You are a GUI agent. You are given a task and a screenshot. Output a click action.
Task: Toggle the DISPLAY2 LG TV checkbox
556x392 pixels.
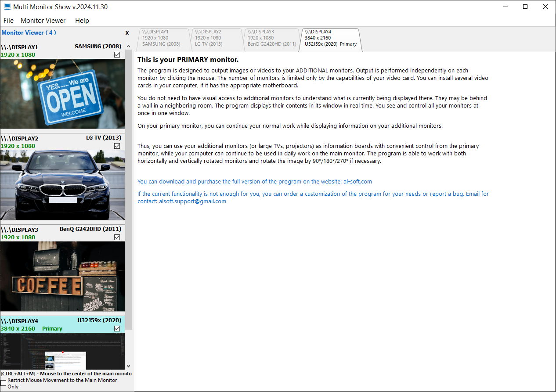pyautogui.click(x=117, y=146)
